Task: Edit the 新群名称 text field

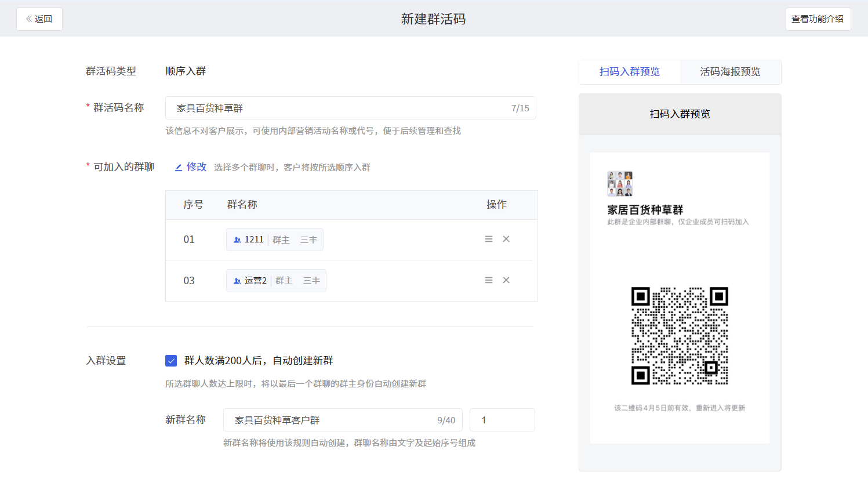Action: click(343, 420)
